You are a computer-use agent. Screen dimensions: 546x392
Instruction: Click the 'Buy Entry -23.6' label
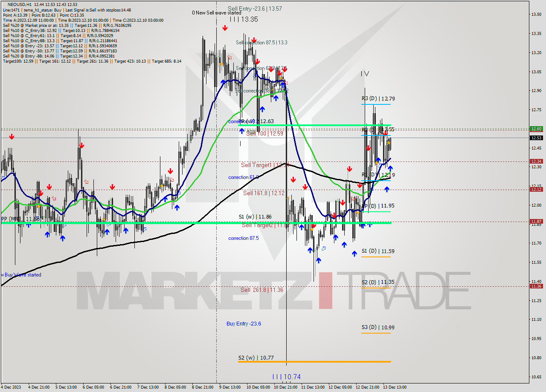tap(244, 324)
